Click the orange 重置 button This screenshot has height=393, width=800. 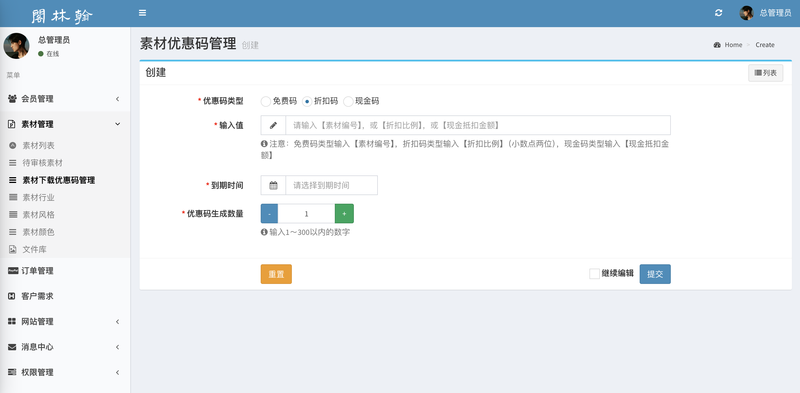pyautogui.click(x=276, y=274)
